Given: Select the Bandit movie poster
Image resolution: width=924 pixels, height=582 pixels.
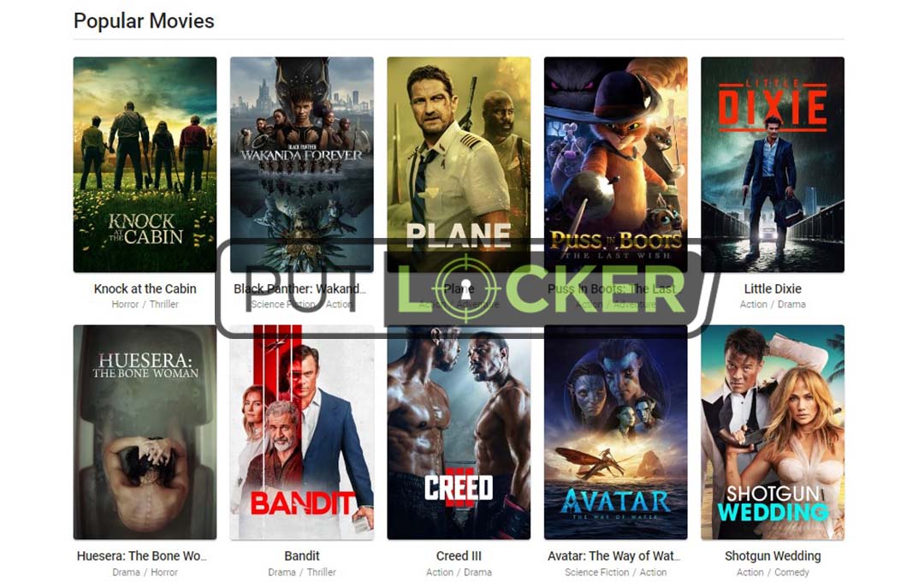Looking at the screenshot, I should point(302,432).
